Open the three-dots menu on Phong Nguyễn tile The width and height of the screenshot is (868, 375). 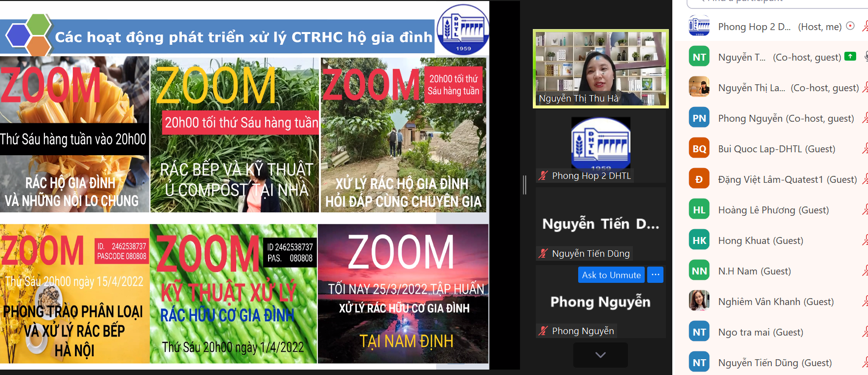(655, 275)
